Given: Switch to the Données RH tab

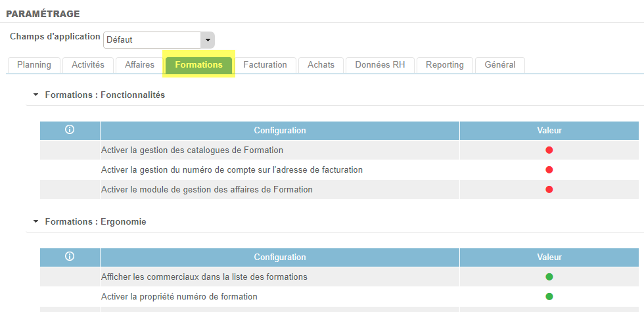Looking at the screenshot, I should (x=380, y=65).
